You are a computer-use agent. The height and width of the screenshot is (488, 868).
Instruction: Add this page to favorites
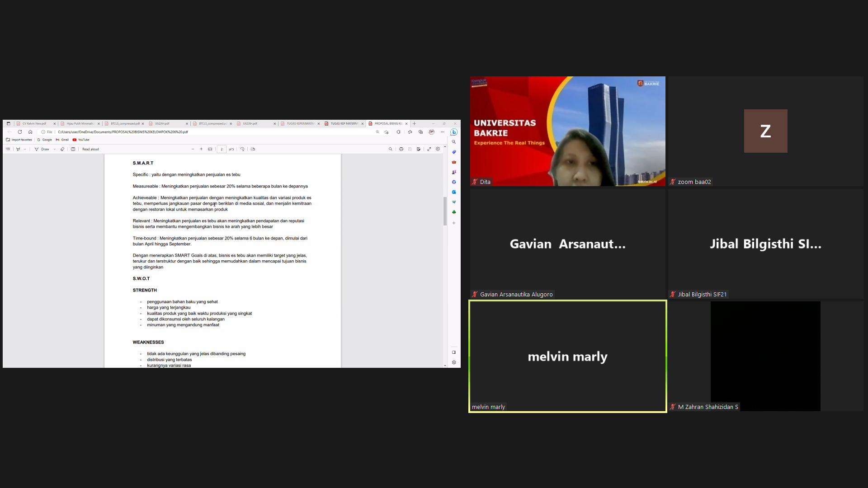point(387,132)
